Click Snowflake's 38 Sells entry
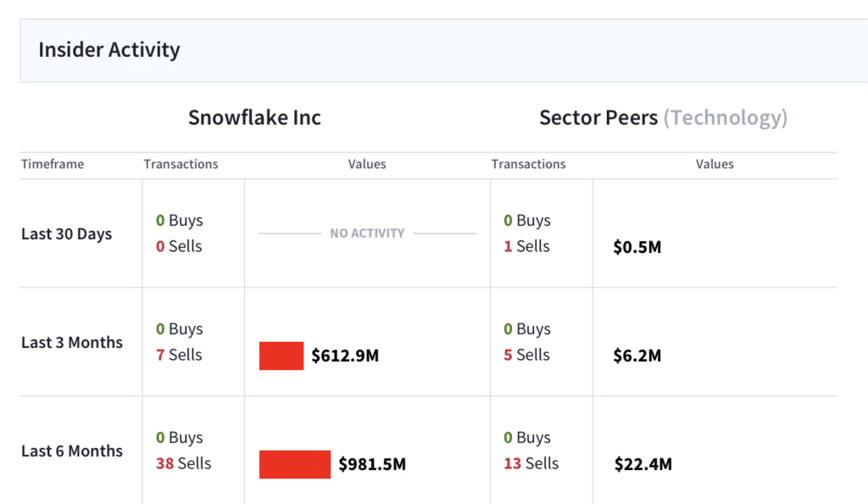This screenshot has height=504, width=868. coord(183,463)
